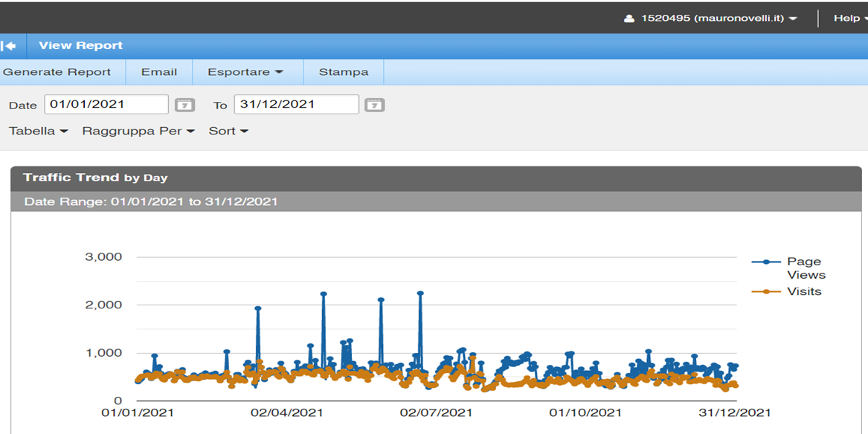Expand the Sort dropdown
Screen dimensions: 868x434
coord(228,131)
